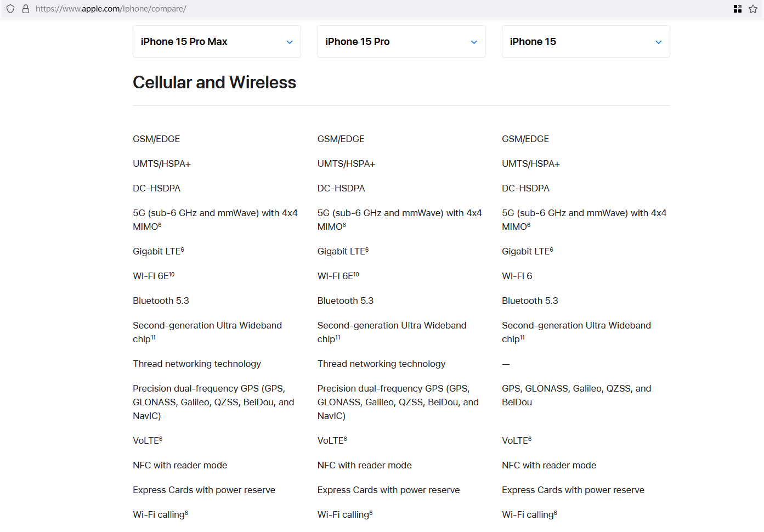Click the shield tracking protection icon
This screenshot has height=532, width=764.
(10, 9)
